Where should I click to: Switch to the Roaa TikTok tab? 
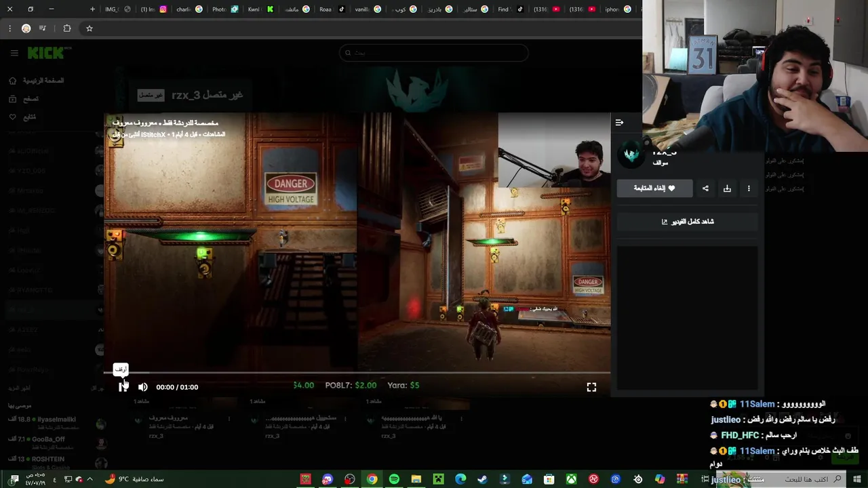click(x=332, y=9)
